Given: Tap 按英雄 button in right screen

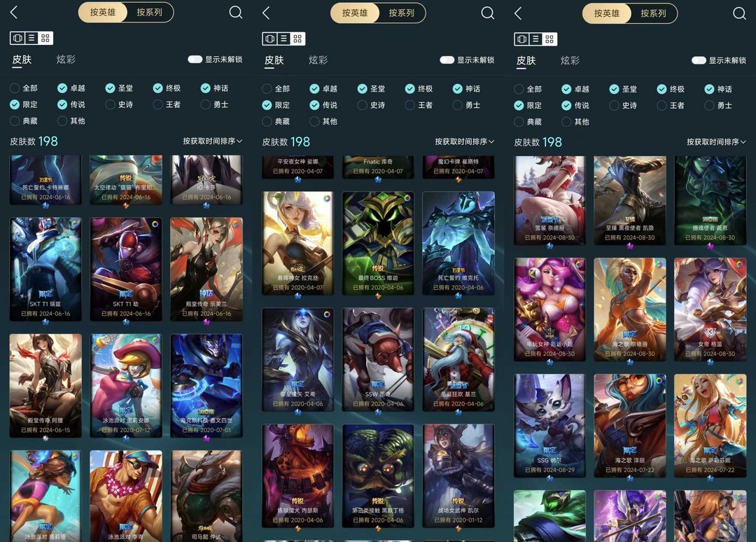Looking at the screenshot, I should [x=606, y=13].
